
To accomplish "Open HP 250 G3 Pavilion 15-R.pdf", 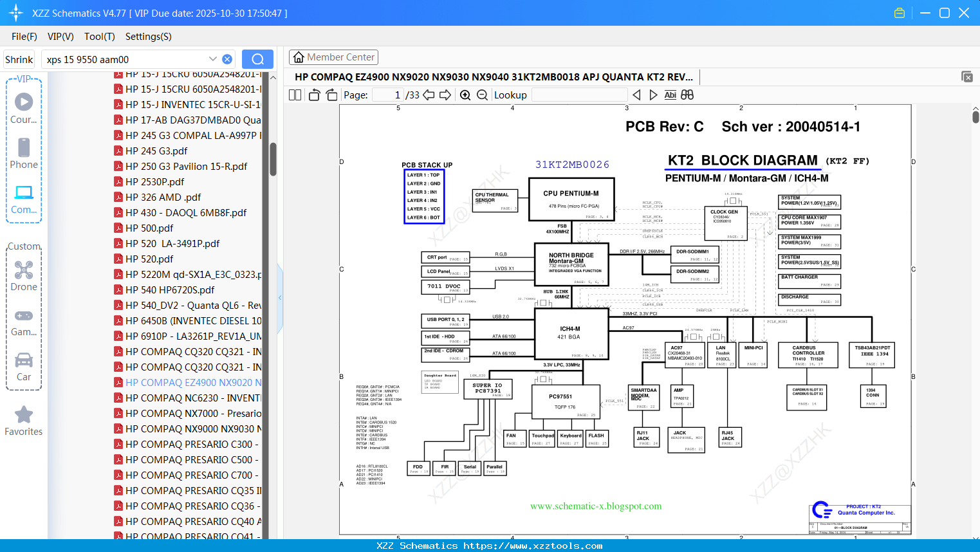I will click(180, 166).
